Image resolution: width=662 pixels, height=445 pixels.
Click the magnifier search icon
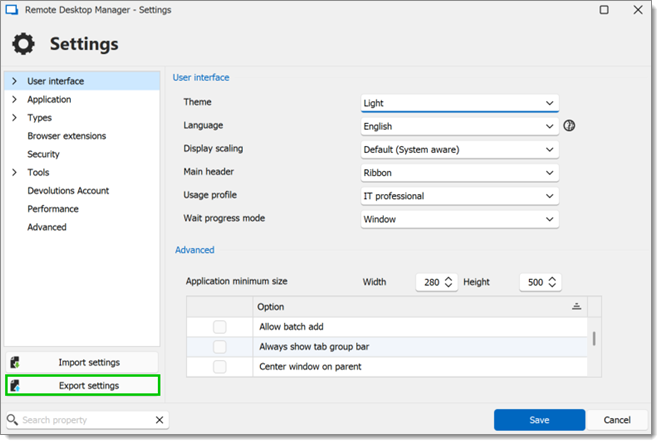pos(12,420)
